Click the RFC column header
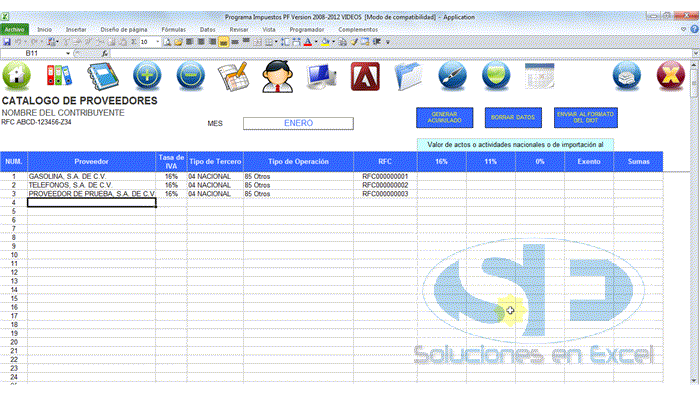Image resolution: width=700 pixels, height=394 pixels. [385, 162]
